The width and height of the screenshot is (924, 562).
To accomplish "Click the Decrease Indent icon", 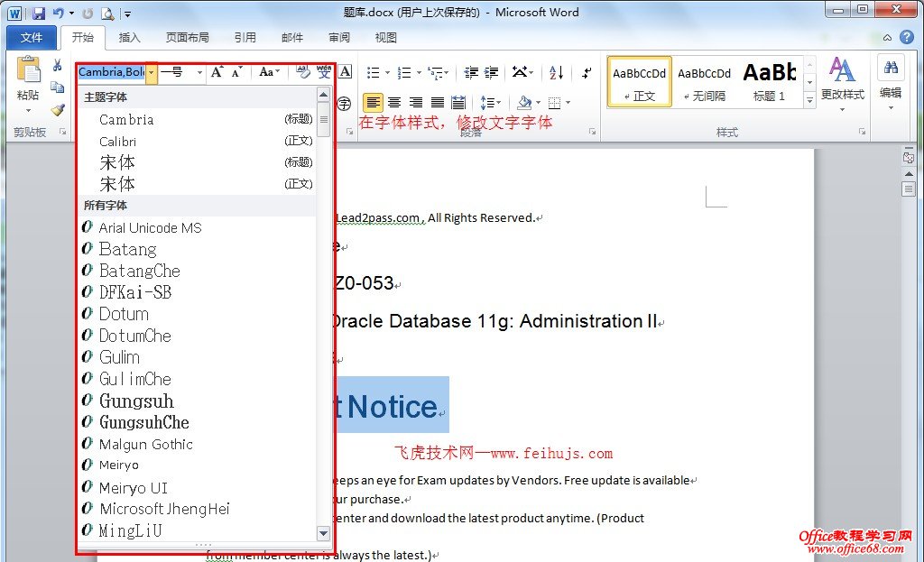I will (x=471, y=72).
